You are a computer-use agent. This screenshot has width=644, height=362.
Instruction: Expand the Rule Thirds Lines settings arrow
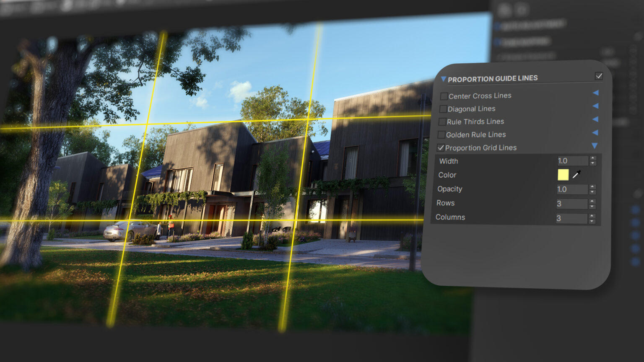click(x=595, y=119)
